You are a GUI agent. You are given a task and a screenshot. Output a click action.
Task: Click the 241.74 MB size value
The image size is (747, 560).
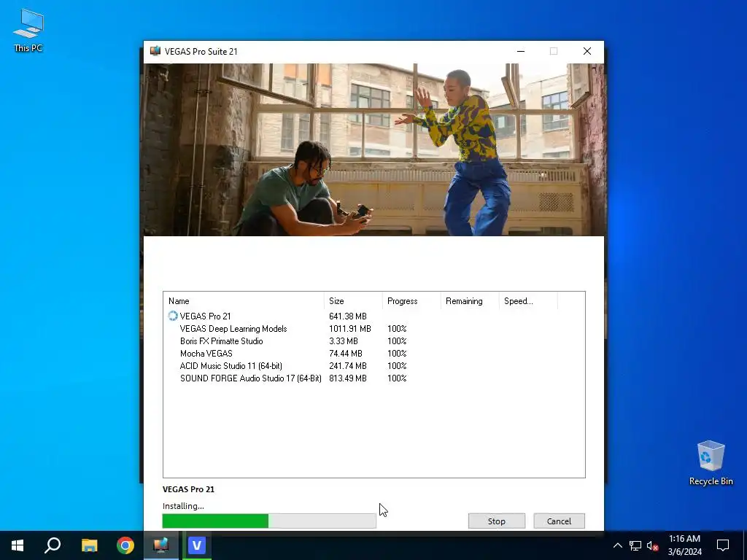[348, 366]
